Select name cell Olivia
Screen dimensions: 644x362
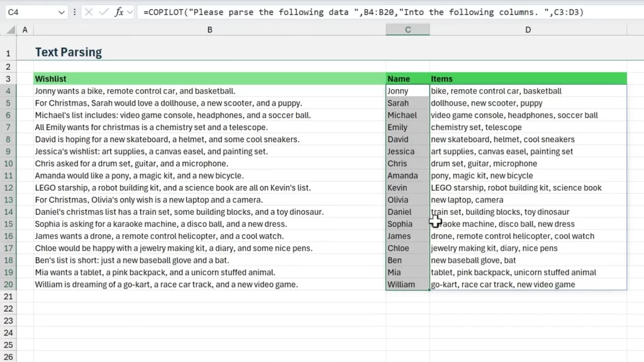[x=408, y=200]
